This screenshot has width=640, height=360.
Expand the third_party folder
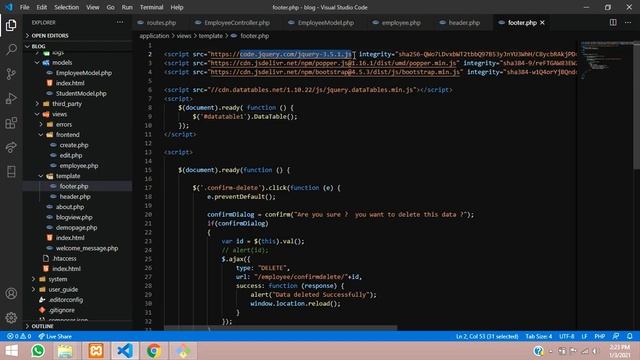(x=67, y=104)
